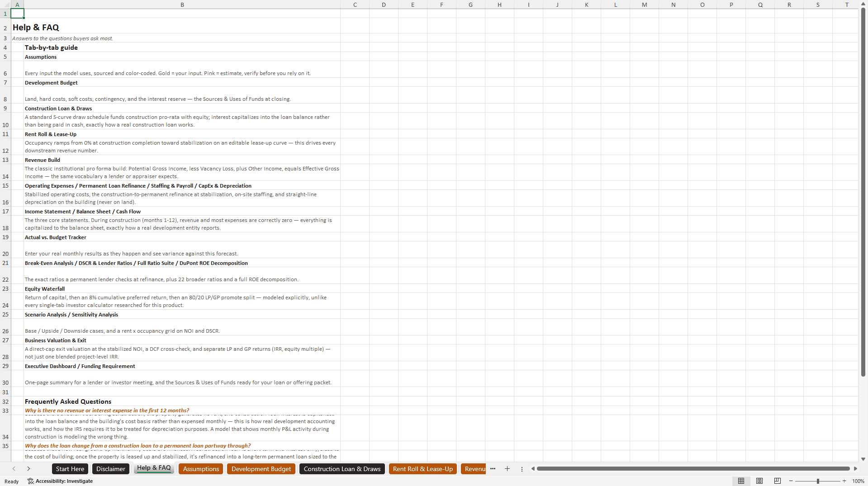Screen dimensions: 868x486
Task: Select the Development Budget heading in cell B7
Action: tap(182, 82)
